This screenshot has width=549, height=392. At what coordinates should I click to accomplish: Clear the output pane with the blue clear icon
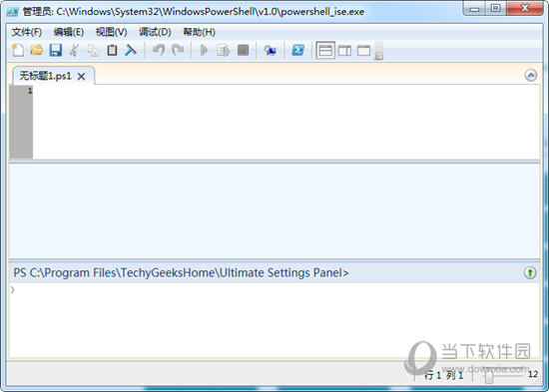(x=131, y=51)
